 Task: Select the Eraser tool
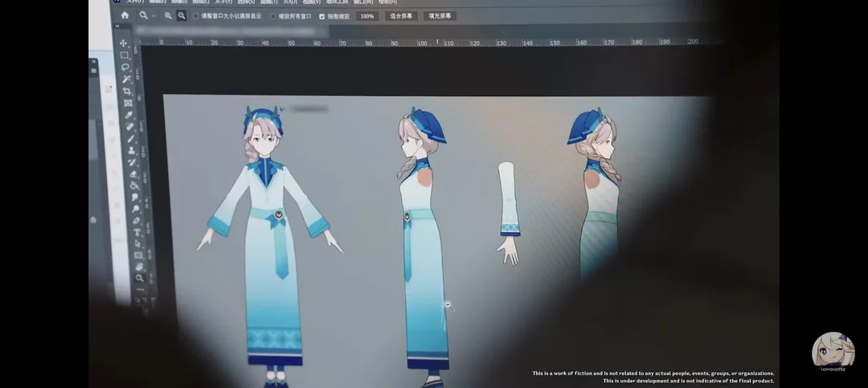point(133,174)
